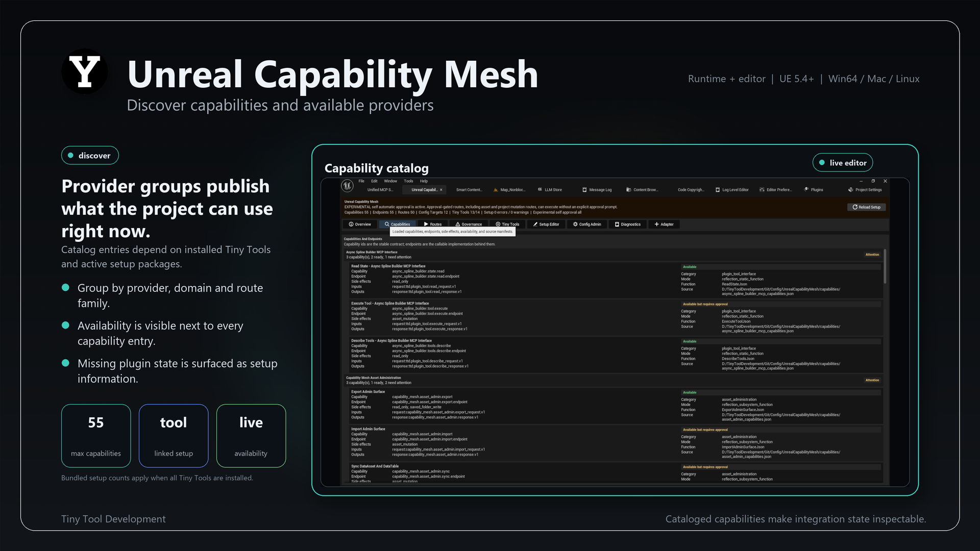980x551 pixels.
Task: Click the Tiny Tools target icon
Action: (498, 224)
